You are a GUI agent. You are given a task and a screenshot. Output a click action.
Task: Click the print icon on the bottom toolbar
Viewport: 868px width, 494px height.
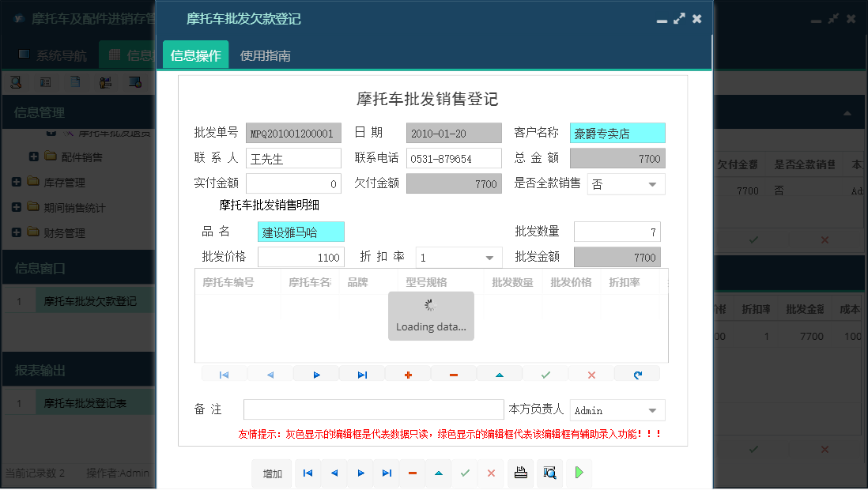coord(520,473)
